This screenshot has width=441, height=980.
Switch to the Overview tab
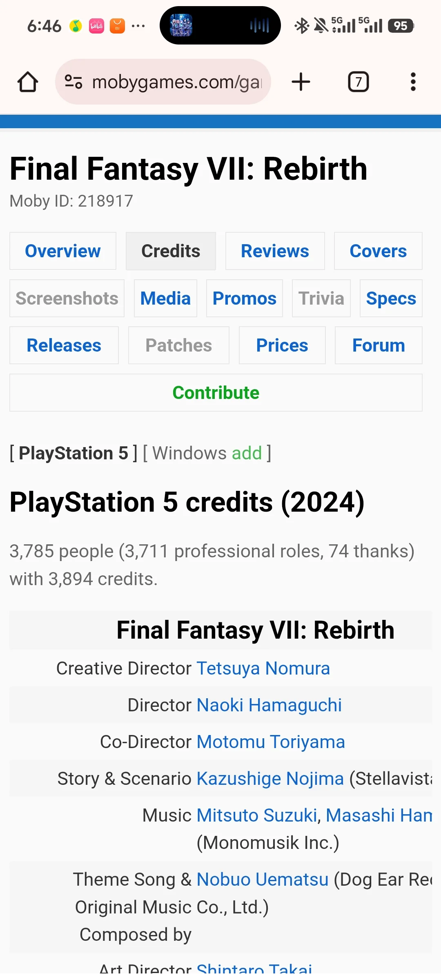point(63,251)
